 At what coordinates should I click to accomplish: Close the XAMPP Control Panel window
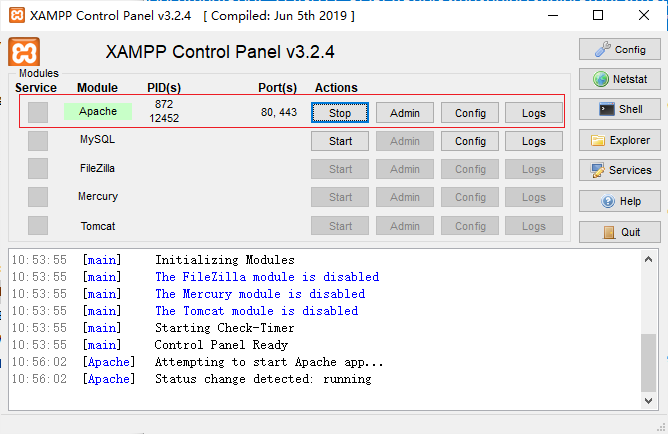click(644, 15)
